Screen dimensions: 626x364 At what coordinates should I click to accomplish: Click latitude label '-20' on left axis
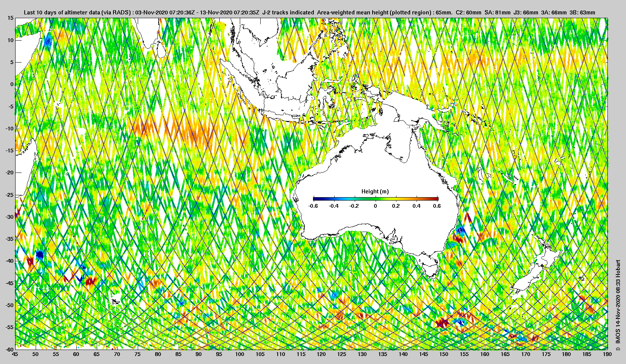click(x=9, y=173)
